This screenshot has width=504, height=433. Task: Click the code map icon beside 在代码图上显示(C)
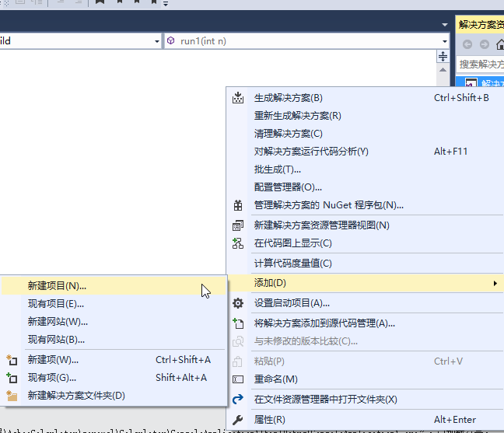pos(238,243)
